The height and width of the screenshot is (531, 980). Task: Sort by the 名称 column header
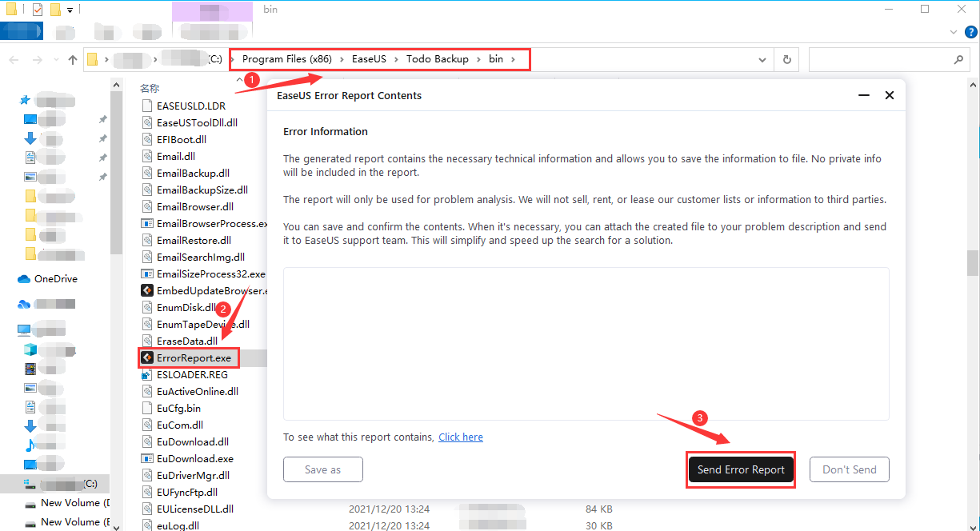(x=150, y=88)
